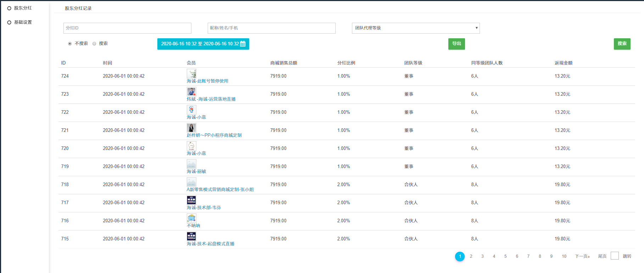Click current page 1 in pagination

pos(460,256)
